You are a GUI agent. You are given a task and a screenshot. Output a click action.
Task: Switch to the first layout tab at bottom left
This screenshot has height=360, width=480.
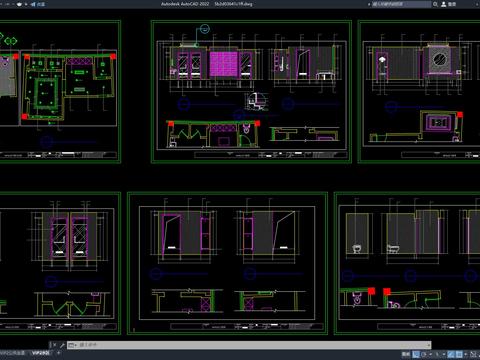[12, 353]
